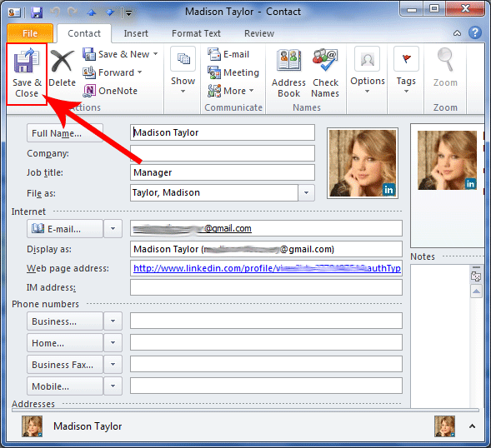Click the Company input field
This screenshot has width=491, height=448.
click(223, 153)
